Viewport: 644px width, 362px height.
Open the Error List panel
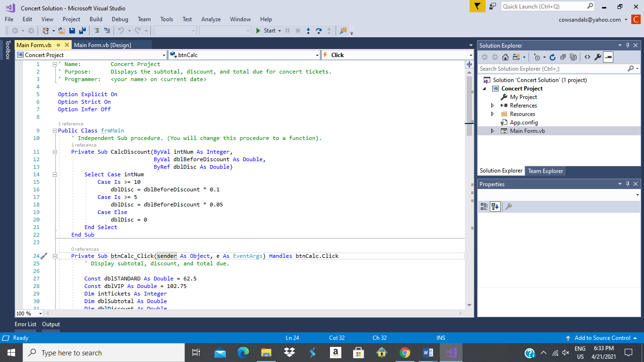[25, 324]
